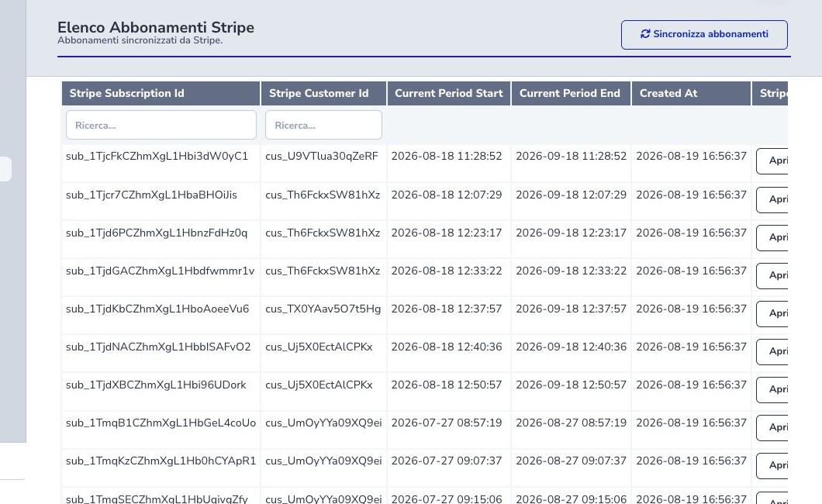Click Created At value in sub_1TmqB1CZhmXgL1HbGeL4coUo row
Screen dimensions: 822x504
(x=691, y=423)
